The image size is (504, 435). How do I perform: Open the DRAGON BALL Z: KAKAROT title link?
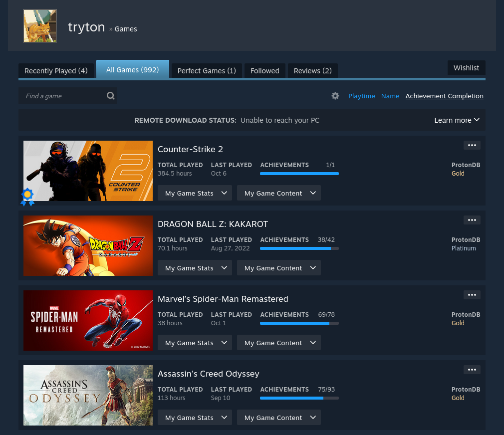(x=213, y=224)
